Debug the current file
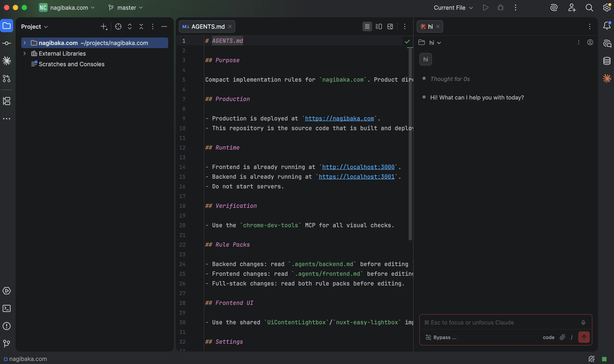Image resolution: width=614 pixels, height=364 pixels. (500, 8)
